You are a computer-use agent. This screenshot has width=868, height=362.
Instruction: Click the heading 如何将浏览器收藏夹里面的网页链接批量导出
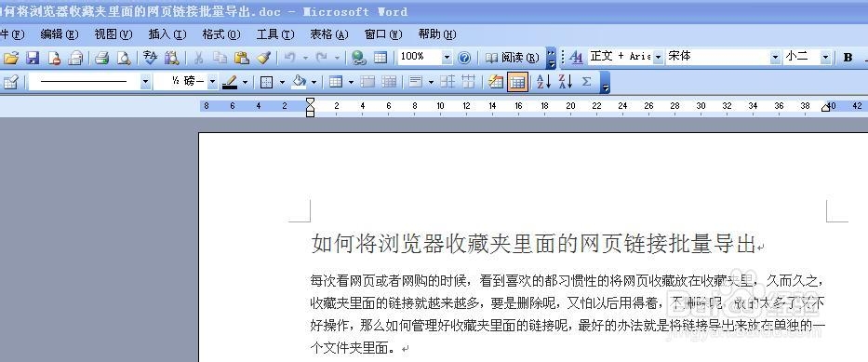(534, 244)
